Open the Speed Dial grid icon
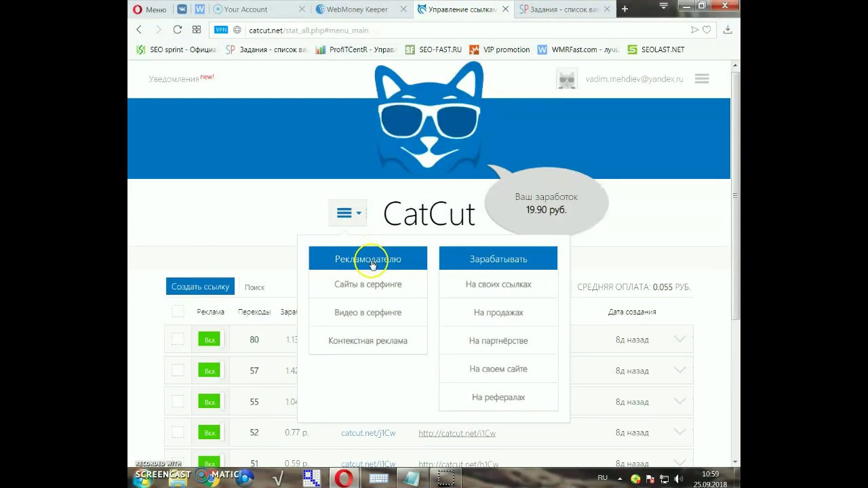Image resolution: width=868 pixels, height=488 pixels. click(197, 30)
